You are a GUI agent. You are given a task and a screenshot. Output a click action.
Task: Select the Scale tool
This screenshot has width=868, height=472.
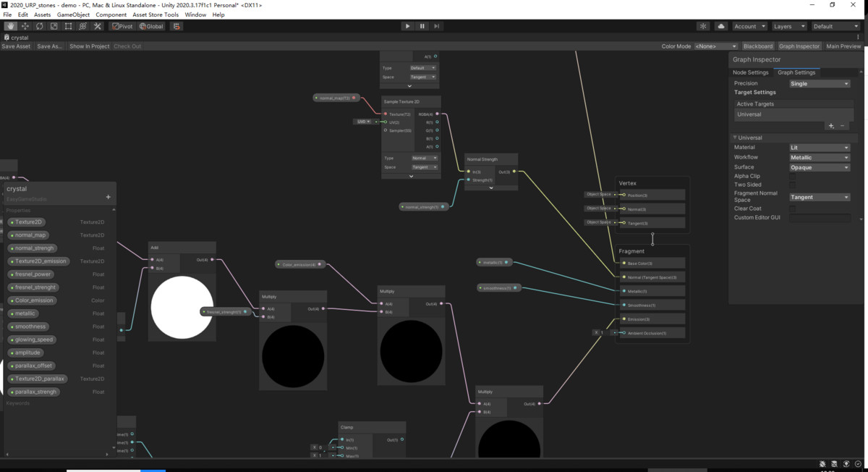pyautogui.click(x=53, y=25)
